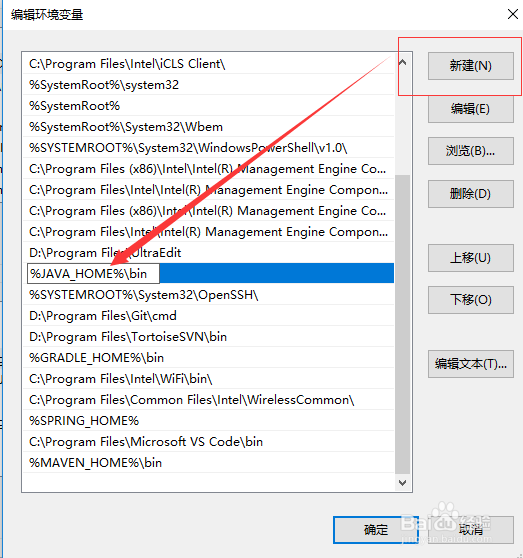
Task: Select C:\Program Files\Intel\WiFi\bin\ entry
Action: point(208,379)
